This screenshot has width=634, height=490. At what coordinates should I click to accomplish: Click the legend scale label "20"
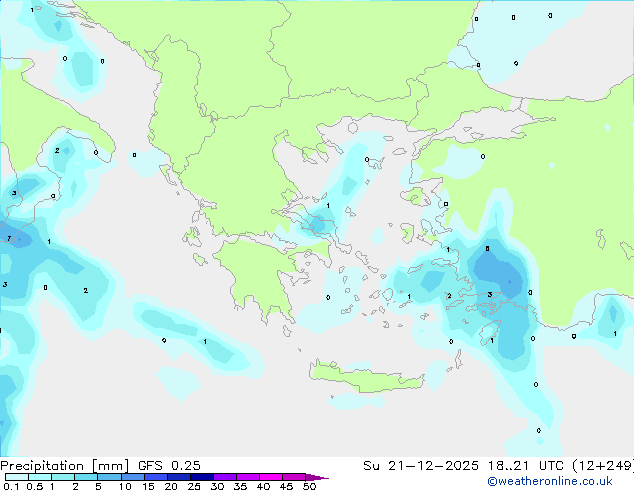pyautogui.click(x=171, y=486)
